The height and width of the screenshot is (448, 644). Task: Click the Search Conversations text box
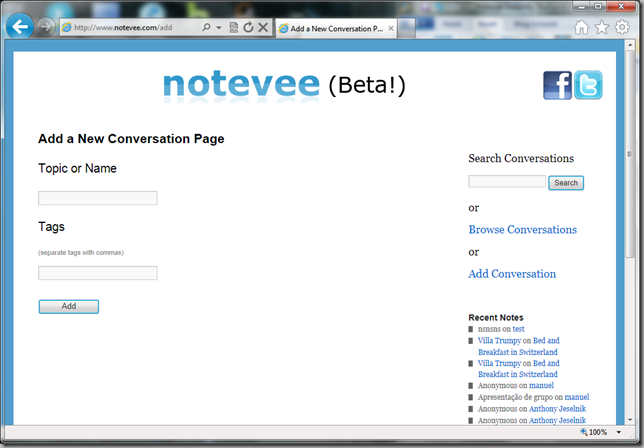click(507, 181)
